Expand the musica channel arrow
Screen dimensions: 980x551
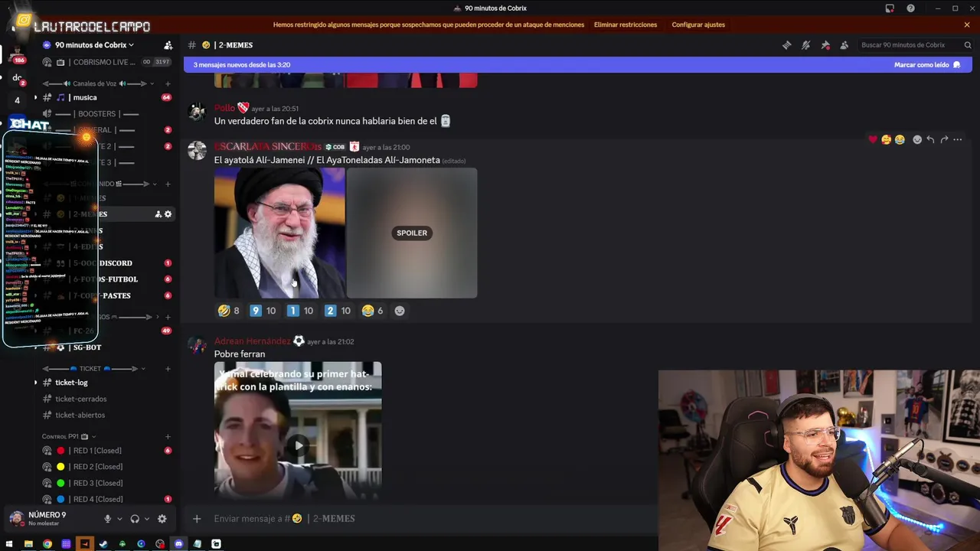(35, 97)
